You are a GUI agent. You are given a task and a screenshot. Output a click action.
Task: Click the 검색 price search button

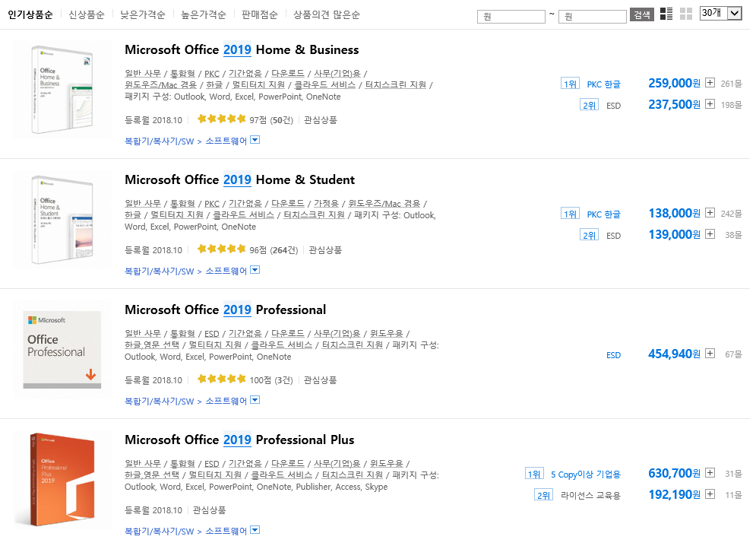click(642, 15)
